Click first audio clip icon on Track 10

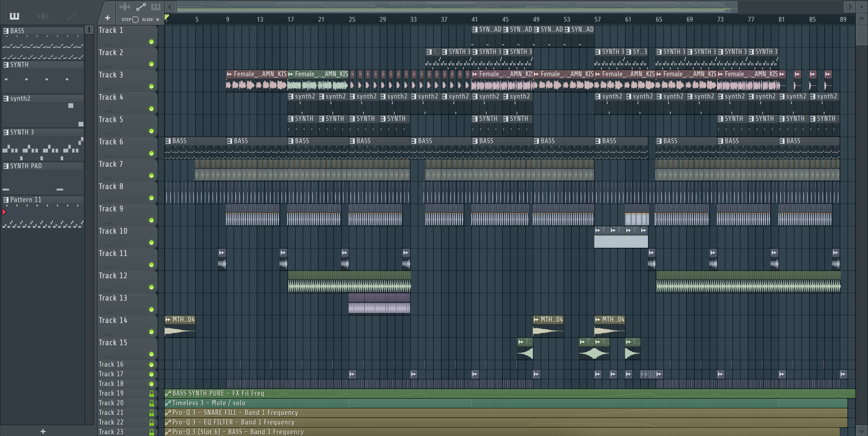597,230
